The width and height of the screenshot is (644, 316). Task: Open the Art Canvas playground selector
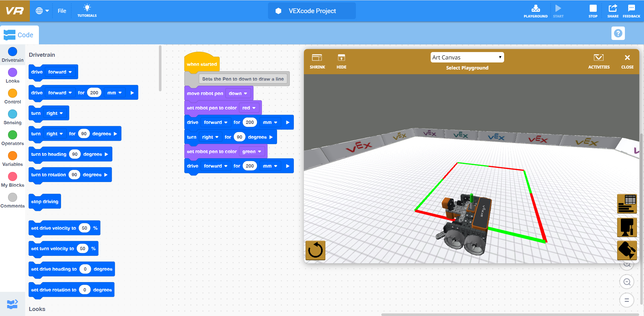pyautogui.click(x=467, y=57)
